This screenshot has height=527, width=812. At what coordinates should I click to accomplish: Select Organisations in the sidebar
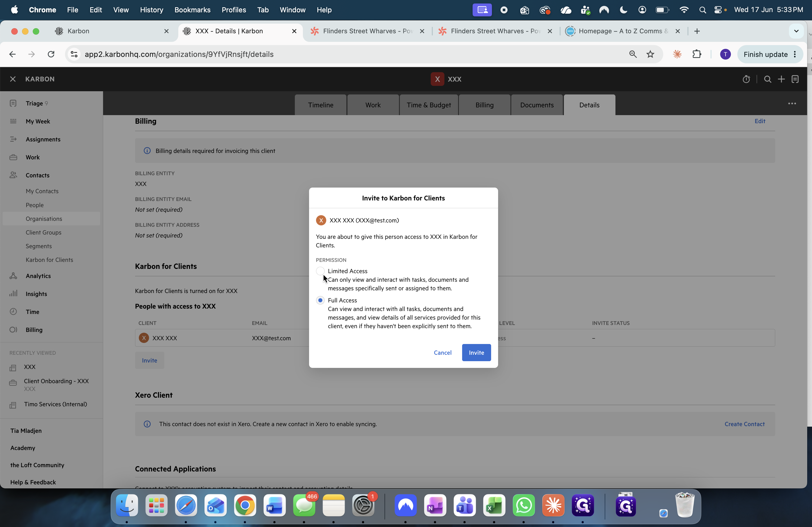point(51,218)
